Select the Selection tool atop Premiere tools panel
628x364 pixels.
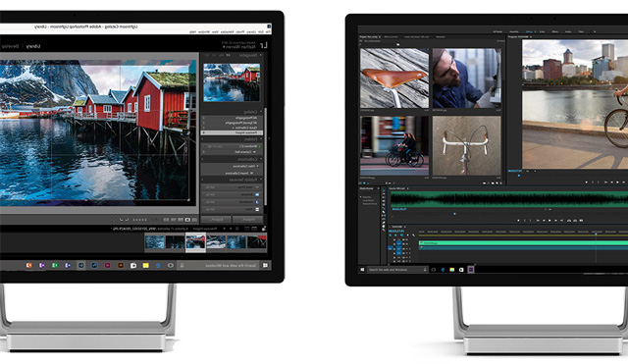click(384, 190)
